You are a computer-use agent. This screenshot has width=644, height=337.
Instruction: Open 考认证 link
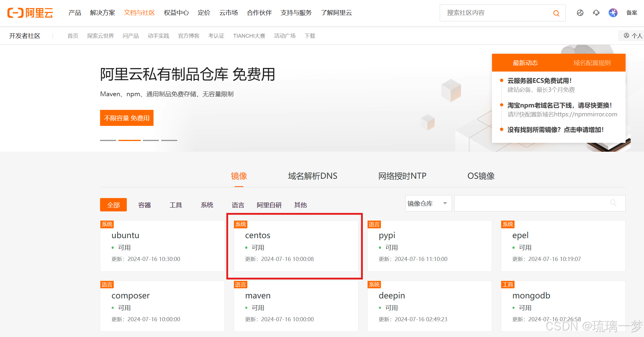click(x=216, y=36)
